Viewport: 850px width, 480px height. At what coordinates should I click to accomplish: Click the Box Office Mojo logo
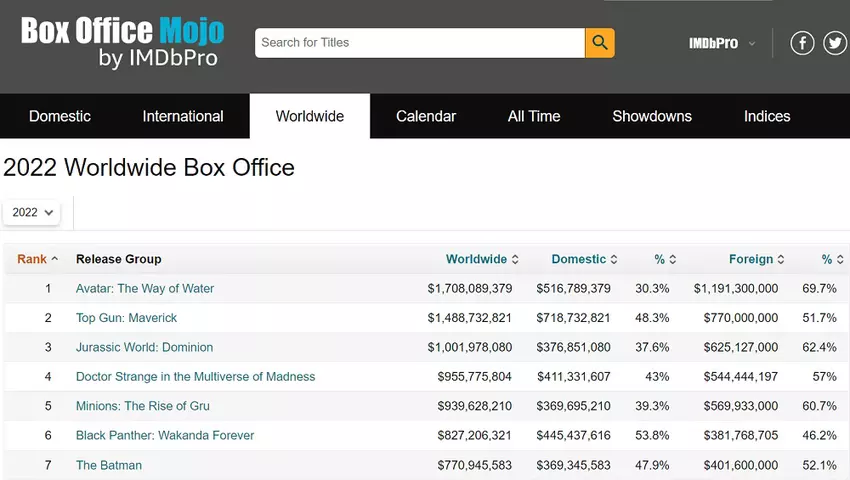[x=122, y=42]
